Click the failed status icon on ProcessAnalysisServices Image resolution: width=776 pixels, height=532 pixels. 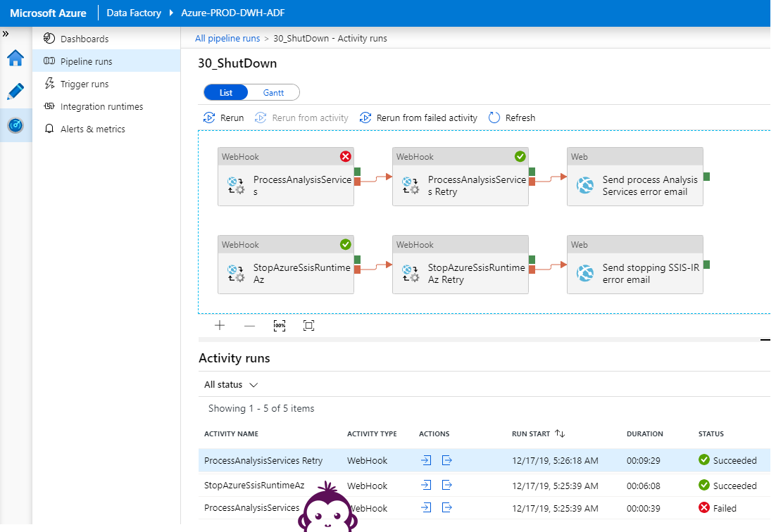[x=346, y=157]
